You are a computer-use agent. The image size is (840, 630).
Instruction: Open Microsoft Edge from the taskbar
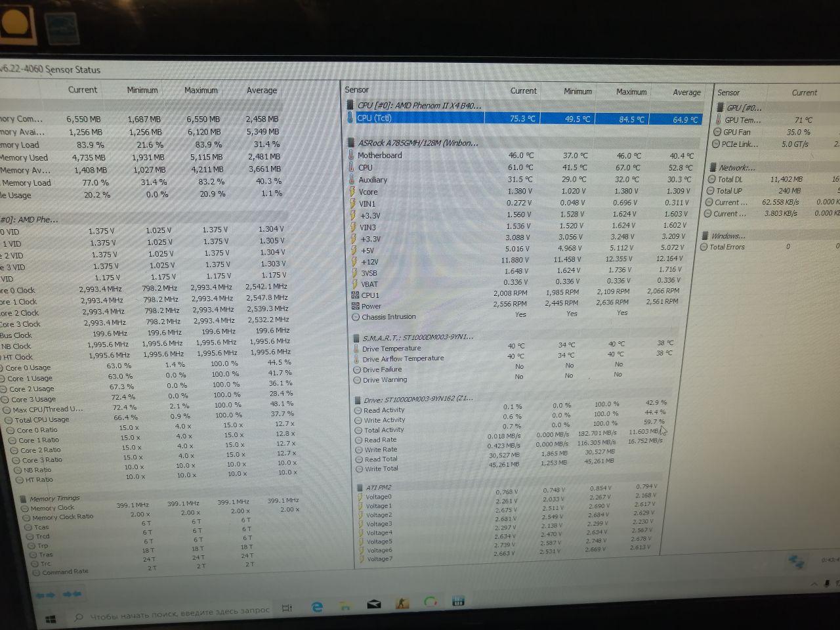click(x=317, y=607)
